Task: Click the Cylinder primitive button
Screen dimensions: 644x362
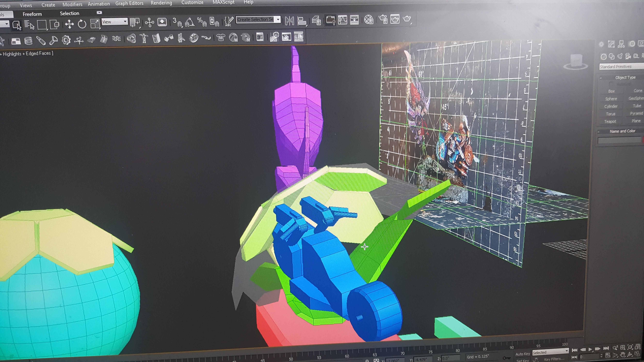Action: coord(611,106)
